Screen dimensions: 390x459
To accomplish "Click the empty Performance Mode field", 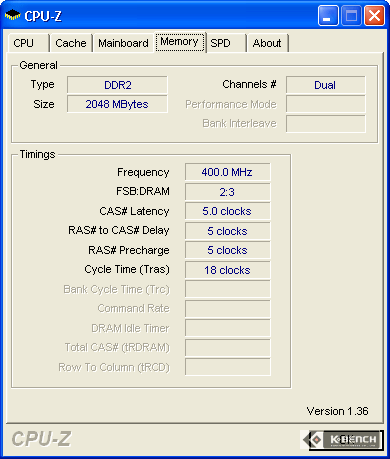I will coord(325,104).
